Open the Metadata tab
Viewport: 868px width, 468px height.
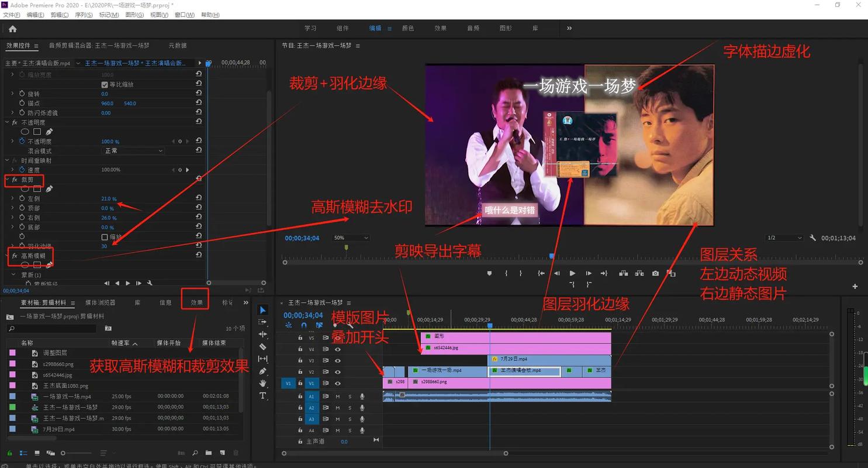[178, 46]
